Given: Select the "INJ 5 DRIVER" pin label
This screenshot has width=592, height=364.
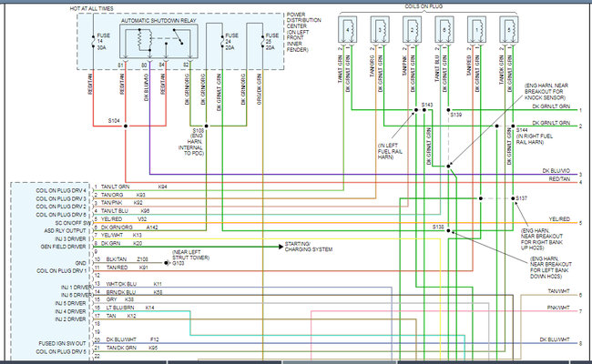Looking at the screenshot, I should coord(71,303).
